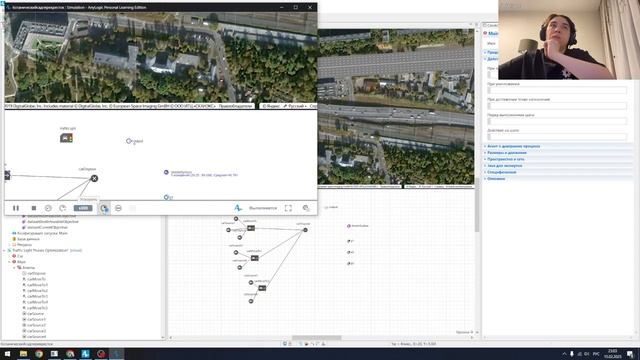640x360 pixels.
Task: Collapse the Traffic Light Phases Optimization project arrow
Action: pos(4,250)
